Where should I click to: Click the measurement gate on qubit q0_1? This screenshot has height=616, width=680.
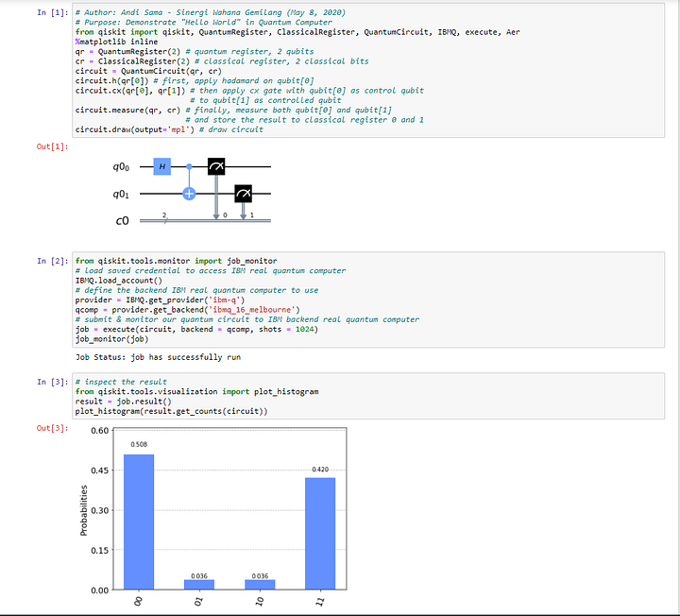pos(244,194)
